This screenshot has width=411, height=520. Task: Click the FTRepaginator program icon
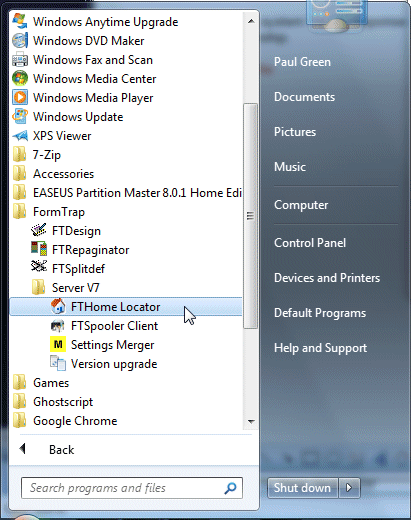click(x=39, y=249)
